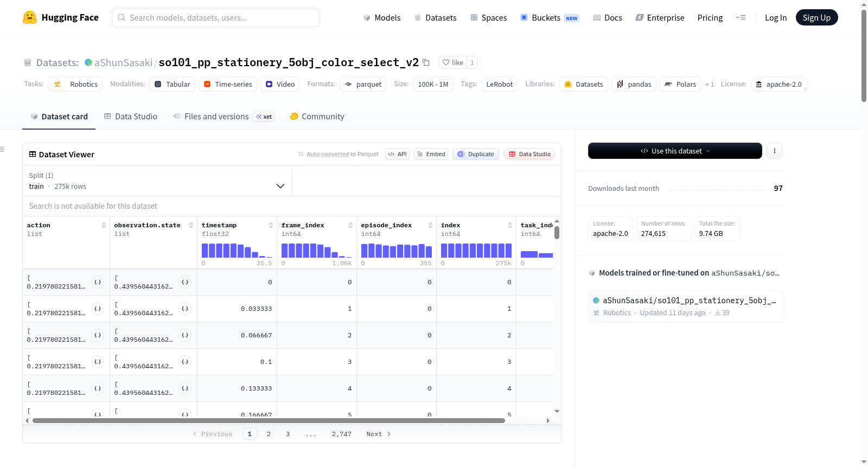
Task: Click the Log In link
Action: point(776,18)
